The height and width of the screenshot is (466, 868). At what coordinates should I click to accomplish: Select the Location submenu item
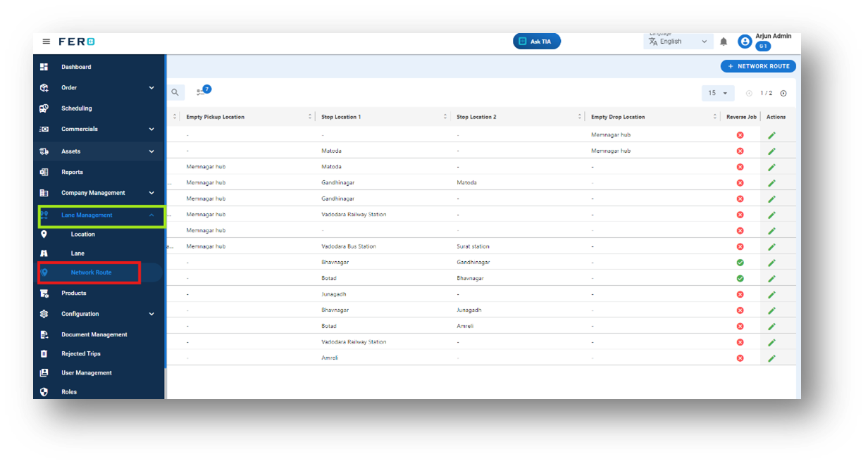tap(83, 234)
